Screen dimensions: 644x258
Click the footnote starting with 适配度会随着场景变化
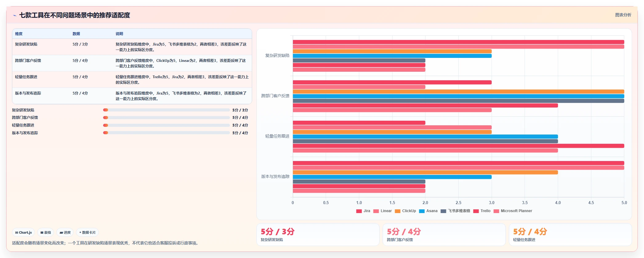106,243
